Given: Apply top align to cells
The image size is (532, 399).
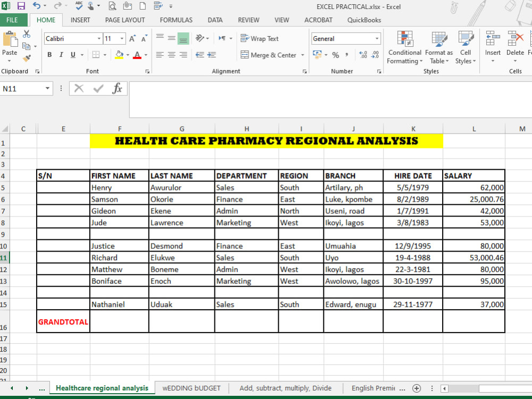Looking at the screenshot, I should (x=160, y=38).
